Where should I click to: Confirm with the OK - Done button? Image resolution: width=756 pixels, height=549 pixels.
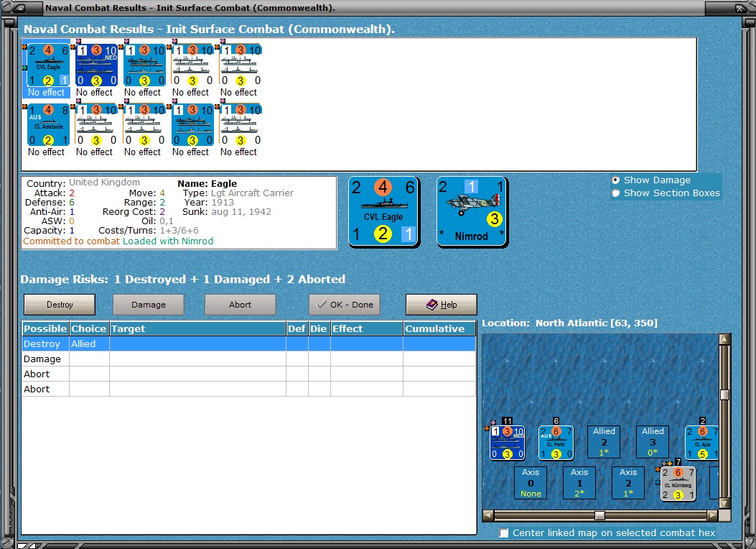(344, 305)
